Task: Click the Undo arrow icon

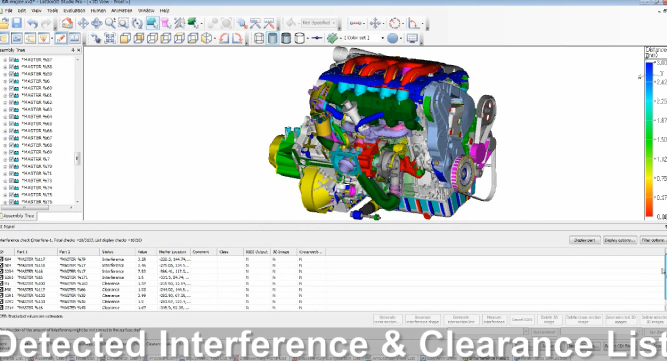Action: [33, 23]
